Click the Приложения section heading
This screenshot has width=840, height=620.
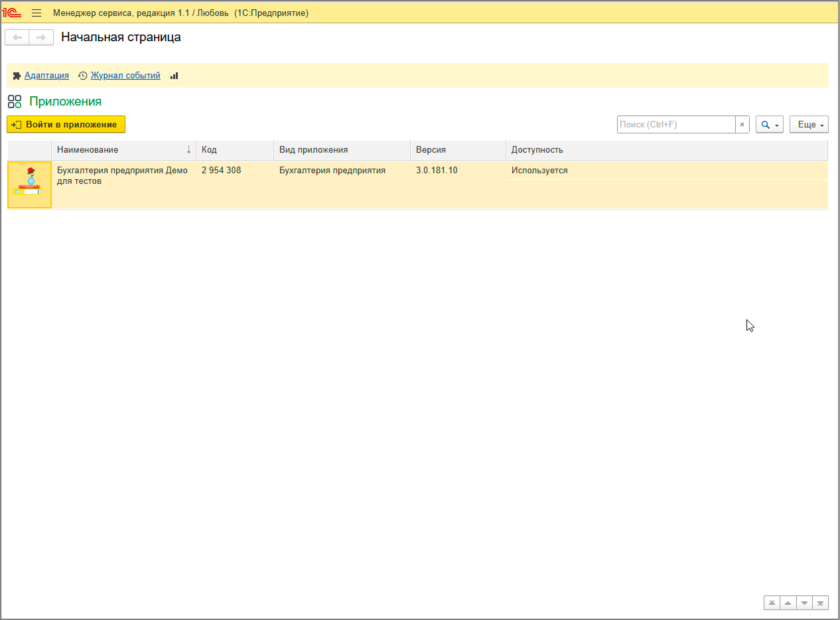point(65,102)
